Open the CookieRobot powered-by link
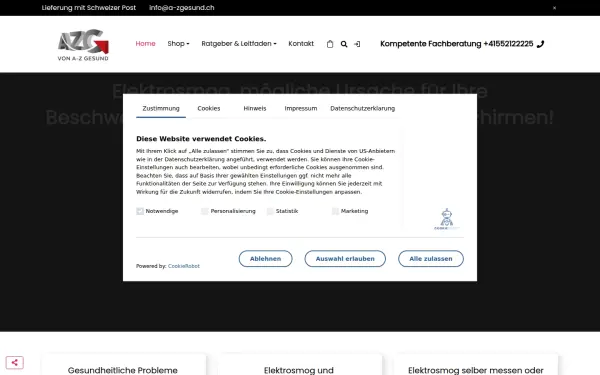Viewport: 600px width, 375px height. [x=184, y=266]
